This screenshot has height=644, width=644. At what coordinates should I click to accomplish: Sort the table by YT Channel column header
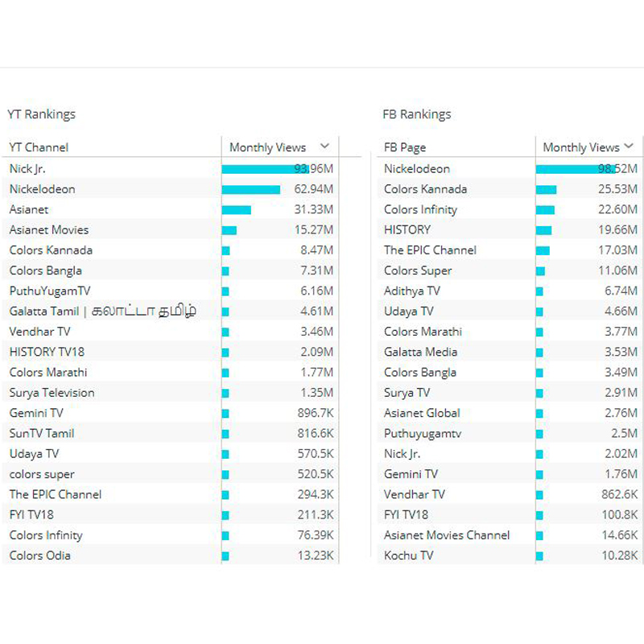click(38, 147)
